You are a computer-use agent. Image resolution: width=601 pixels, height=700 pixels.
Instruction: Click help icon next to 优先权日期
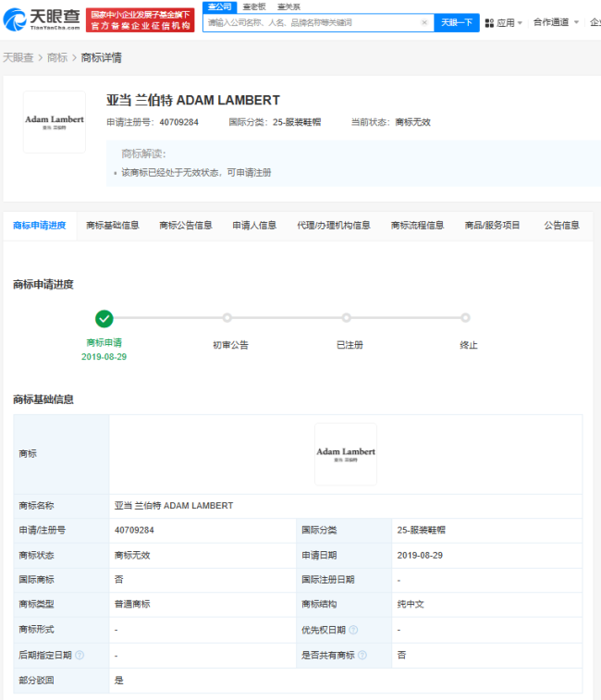point(353,630)
